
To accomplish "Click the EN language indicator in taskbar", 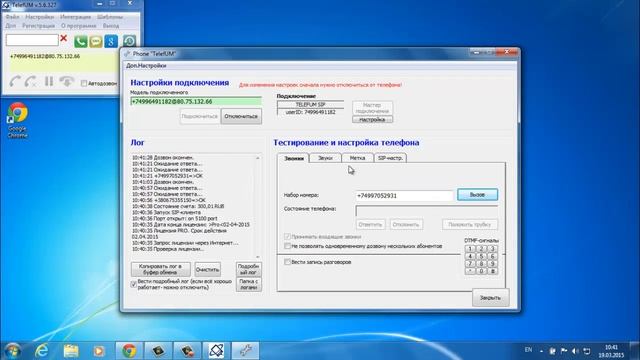I will (x=528, y=350).
